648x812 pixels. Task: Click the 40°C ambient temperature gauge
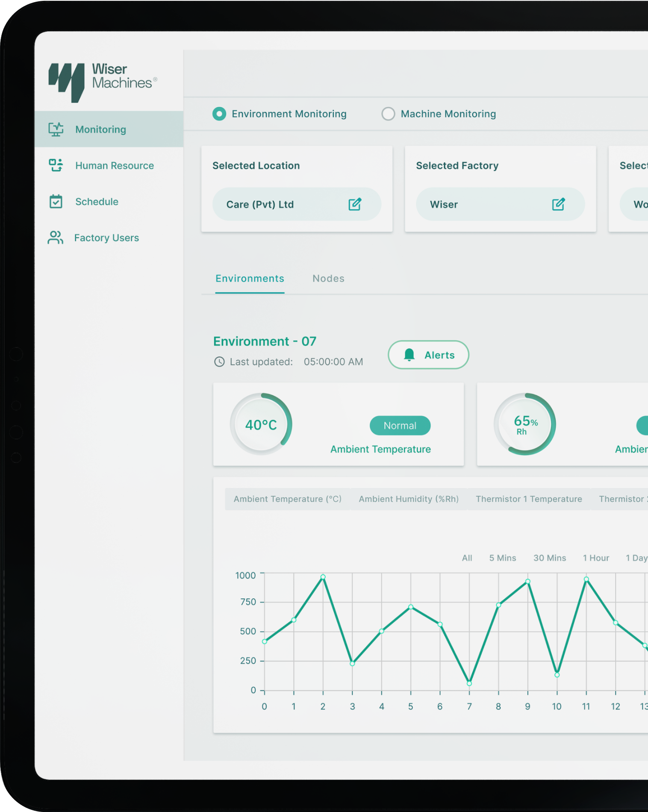coord(261,424)
